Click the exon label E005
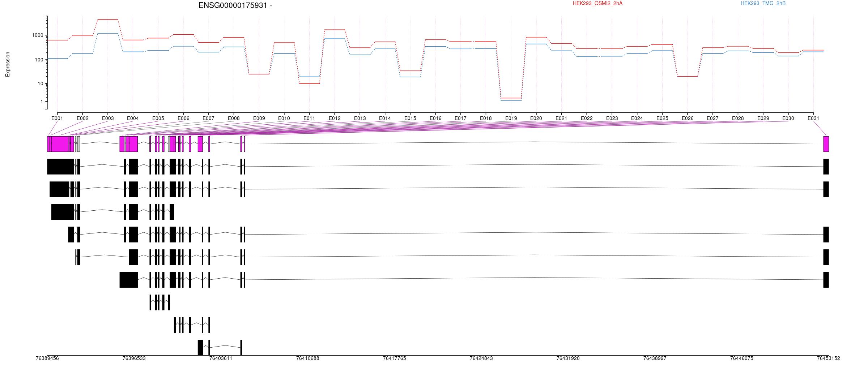Viewport: 868px width, 365px height. (158, 118)
